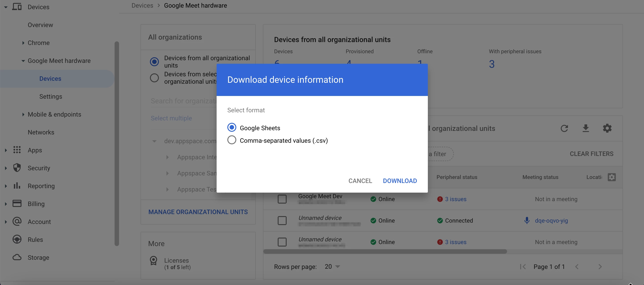
Task: Click CANCEL in the download dialog
Action: (360, 181)
